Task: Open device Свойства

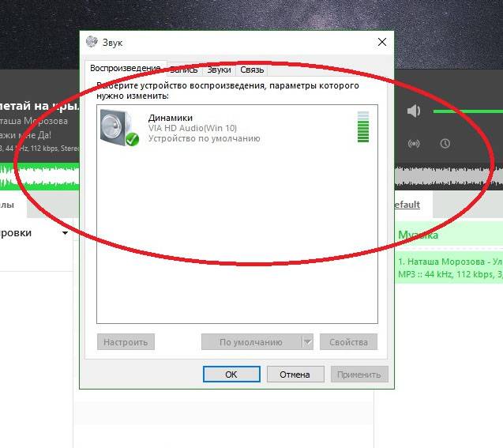Action: (348, 342)
